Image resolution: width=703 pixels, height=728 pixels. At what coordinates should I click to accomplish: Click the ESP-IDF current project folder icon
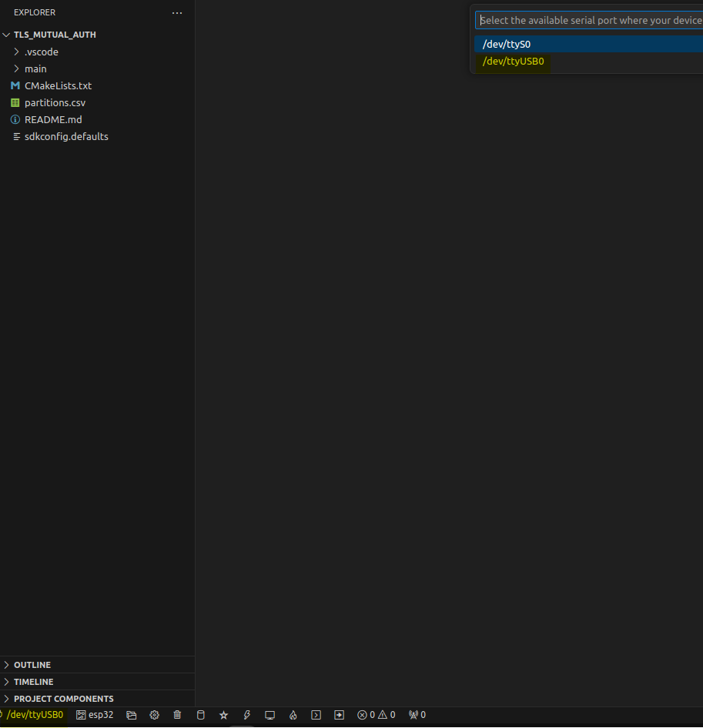(x=132, y=715)
